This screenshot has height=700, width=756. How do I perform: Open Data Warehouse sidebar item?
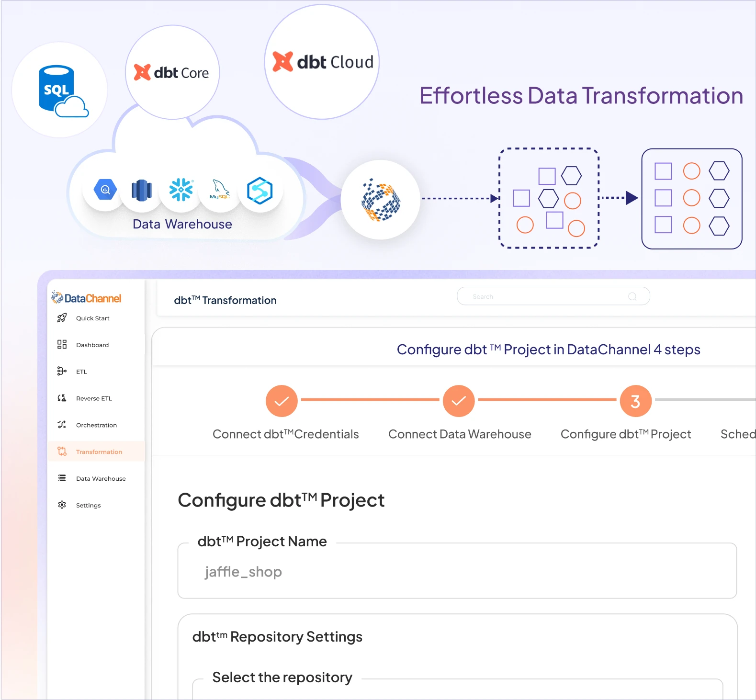[96, 478]
